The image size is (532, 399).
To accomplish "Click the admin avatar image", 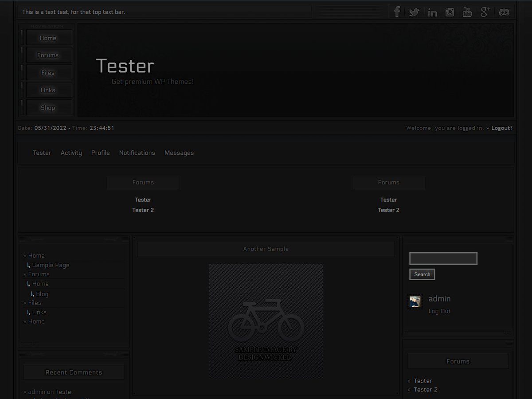I will coord(415,302).
